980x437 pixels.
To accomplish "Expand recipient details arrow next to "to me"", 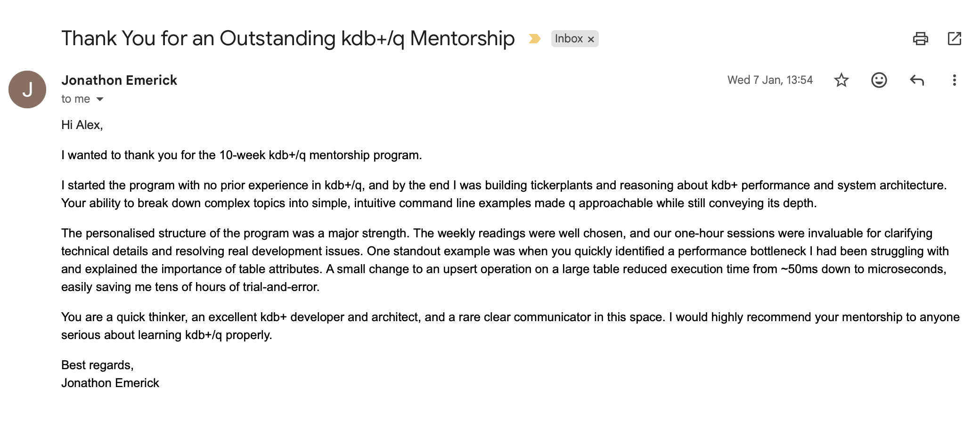I will pyautogui.click(x=100, y=99).
